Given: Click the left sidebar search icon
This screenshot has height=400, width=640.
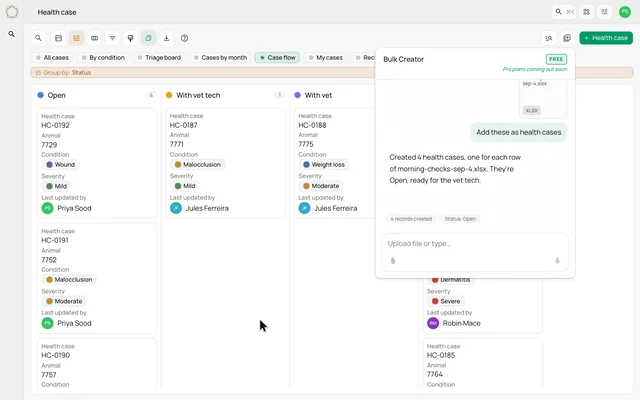Looking at the screenshot, I should (x=12, y=34).
